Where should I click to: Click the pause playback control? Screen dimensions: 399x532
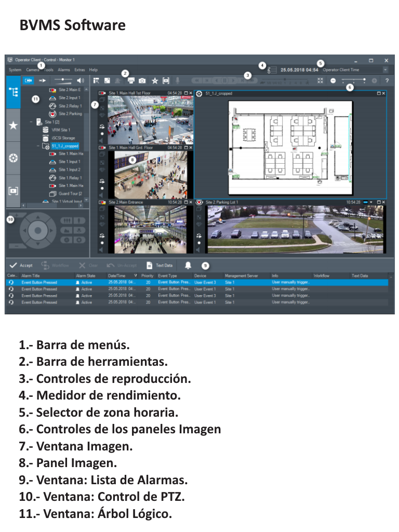click(224, 81)
